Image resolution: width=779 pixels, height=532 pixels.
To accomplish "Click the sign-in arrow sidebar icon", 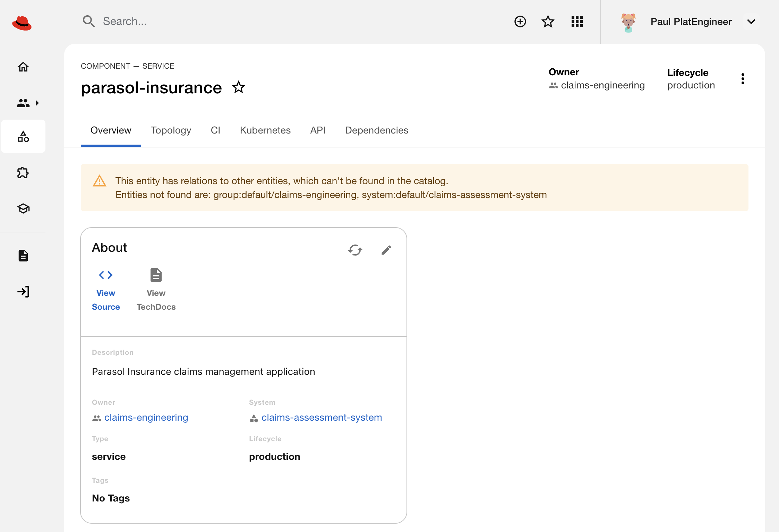I will [x=23, y=292].
